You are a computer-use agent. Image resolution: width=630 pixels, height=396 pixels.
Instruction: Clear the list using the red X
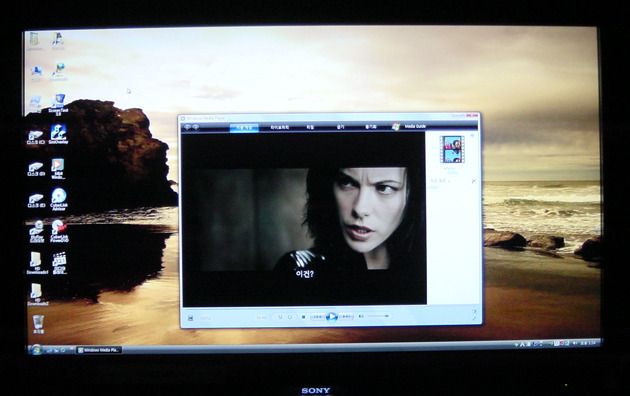click(474, 181)
